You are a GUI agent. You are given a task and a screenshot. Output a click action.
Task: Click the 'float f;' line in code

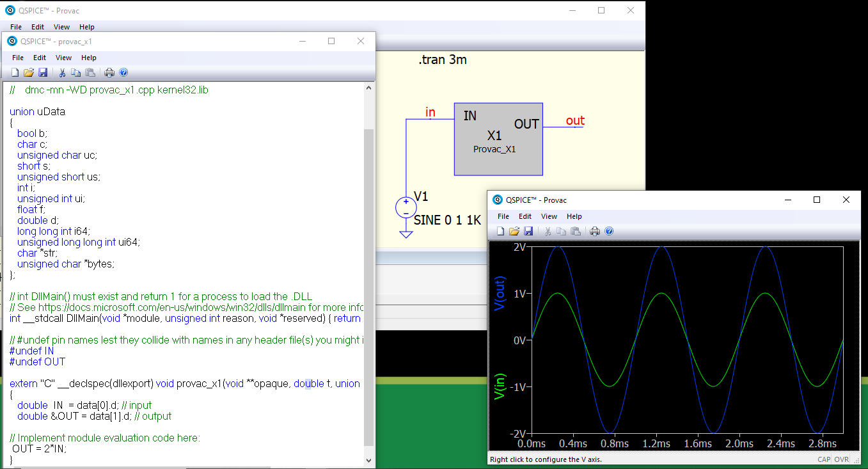31,209
